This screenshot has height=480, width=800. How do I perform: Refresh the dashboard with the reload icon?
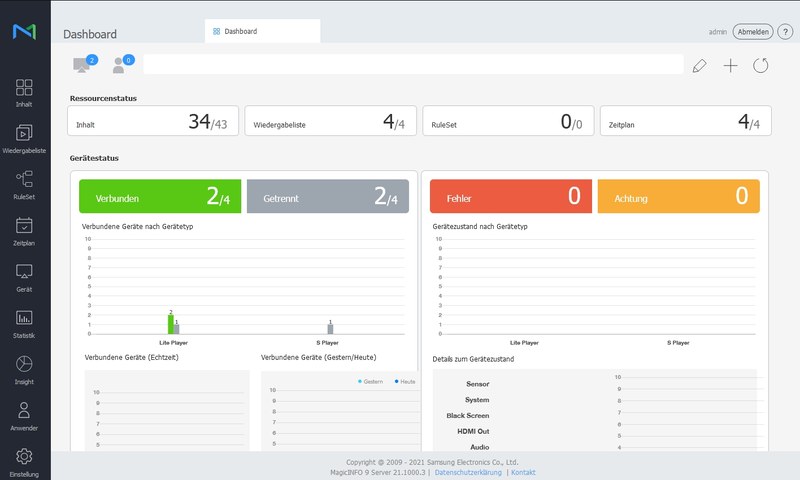click(x=761, y=65)
